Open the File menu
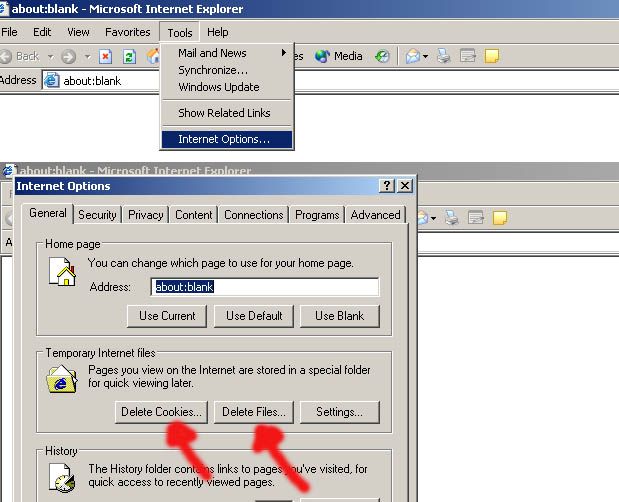Image resolution: width=619 pixels, height=502 pixels. tap(9, 32)
